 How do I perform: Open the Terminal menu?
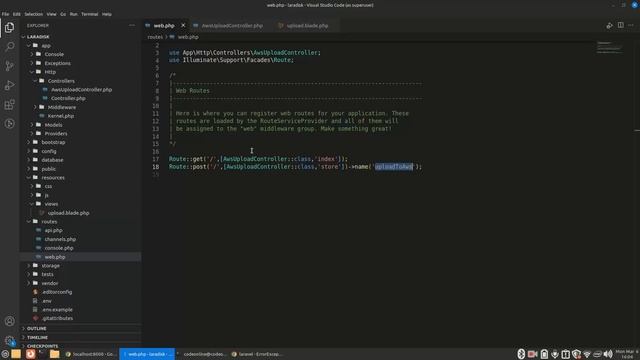point(89,14)
